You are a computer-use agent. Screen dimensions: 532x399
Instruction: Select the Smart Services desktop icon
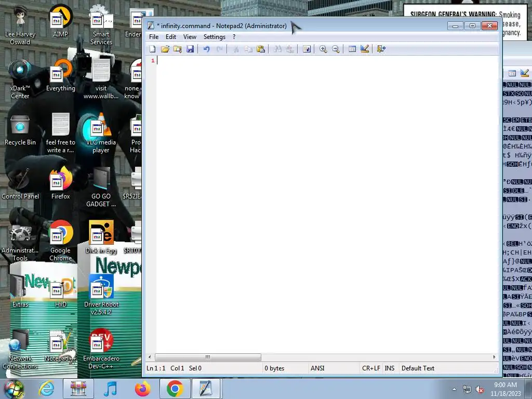[x=101, y=25]
